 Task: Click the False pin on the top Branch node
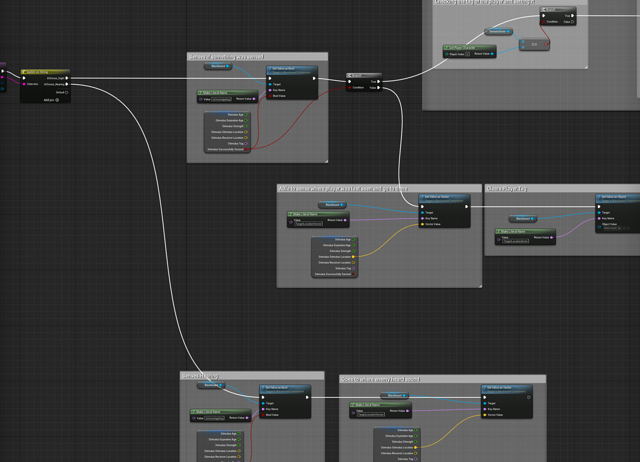click(x=573, y=22)
